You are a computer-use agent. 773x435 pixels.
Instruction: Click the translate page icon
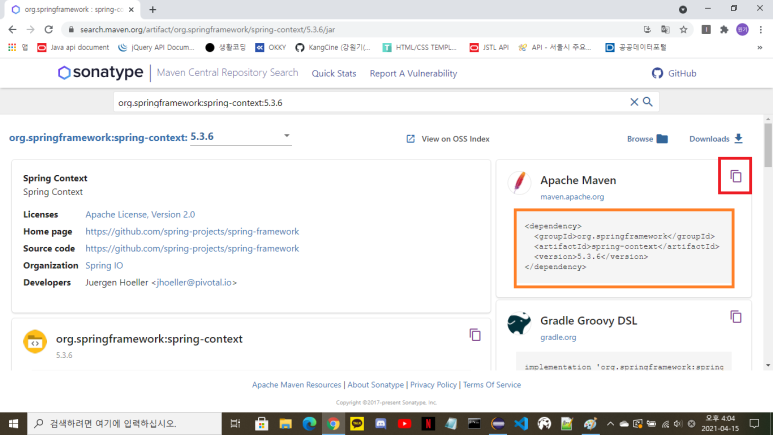(x=665, y=30)
